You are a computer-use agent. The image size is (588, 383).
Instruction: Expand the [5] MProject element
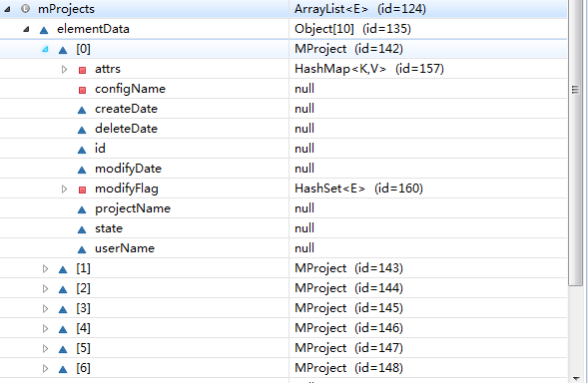[45, 348]
